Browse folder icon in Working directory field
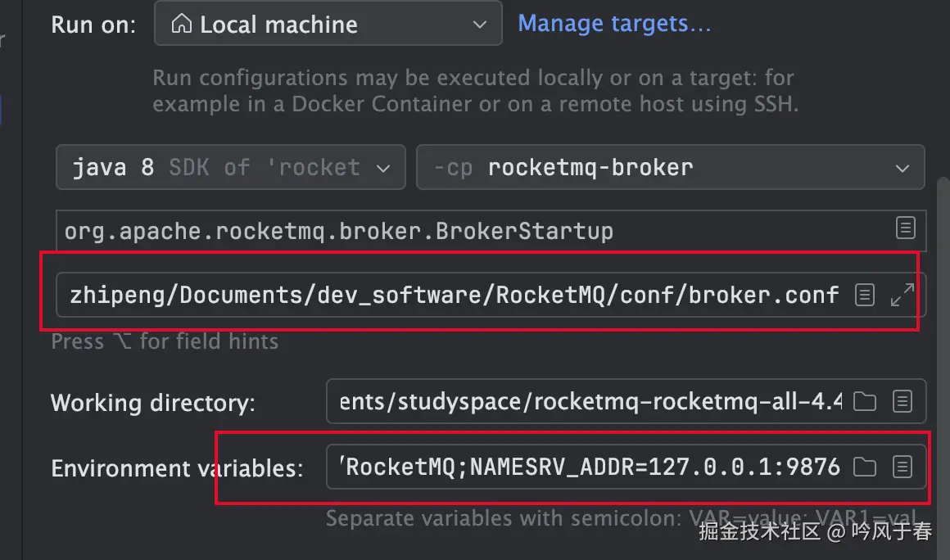The height and width of the screenshot is (560, 950). pyautogui.click(x=865, y=401)
